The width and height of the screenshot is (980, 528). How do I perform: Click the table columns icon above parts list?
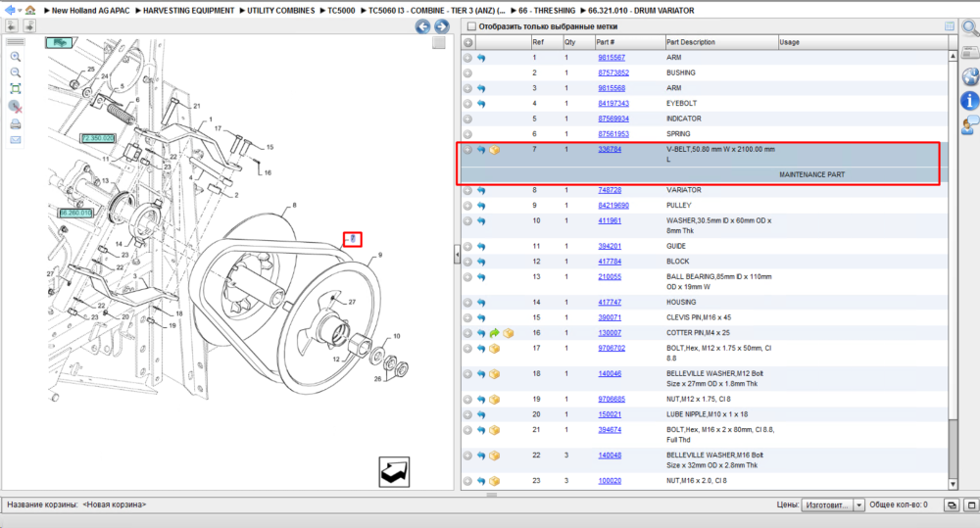pos(950,26)
